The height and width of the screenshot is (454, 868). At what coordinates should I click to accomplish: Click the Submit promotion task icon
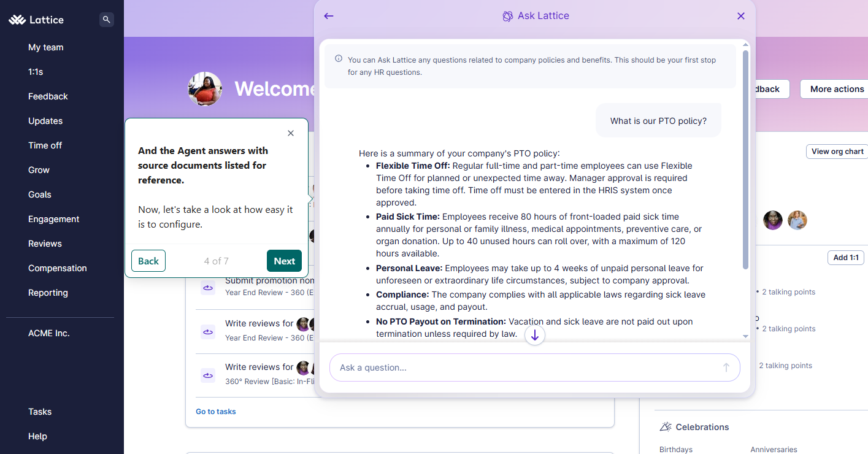coord(208,287)
